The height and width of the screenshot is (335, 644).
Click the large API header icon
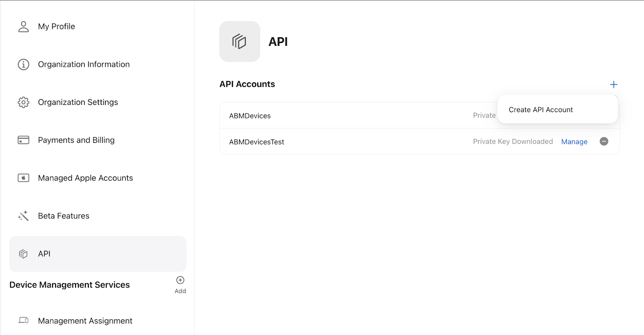[239, 41]
